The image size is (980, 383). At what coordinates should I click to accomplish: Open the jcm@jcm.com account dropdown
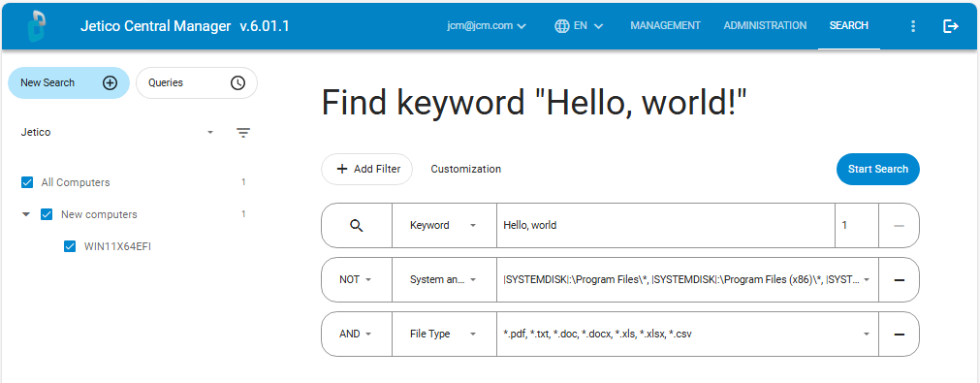point(487,26)
